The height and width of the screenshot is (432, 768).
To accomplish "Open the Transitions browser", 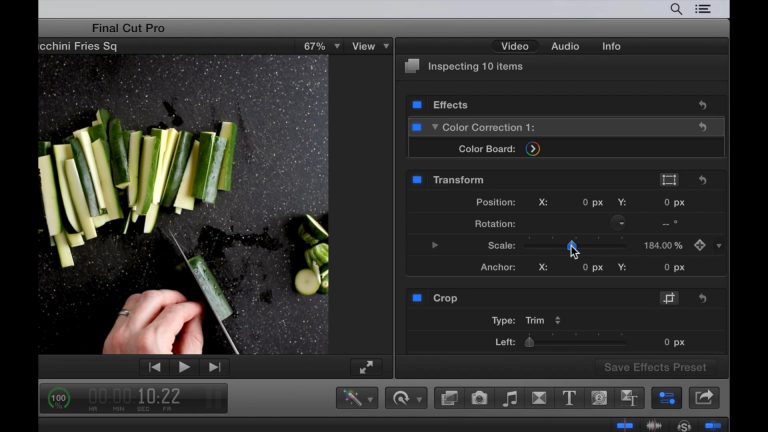I will 539,398.
